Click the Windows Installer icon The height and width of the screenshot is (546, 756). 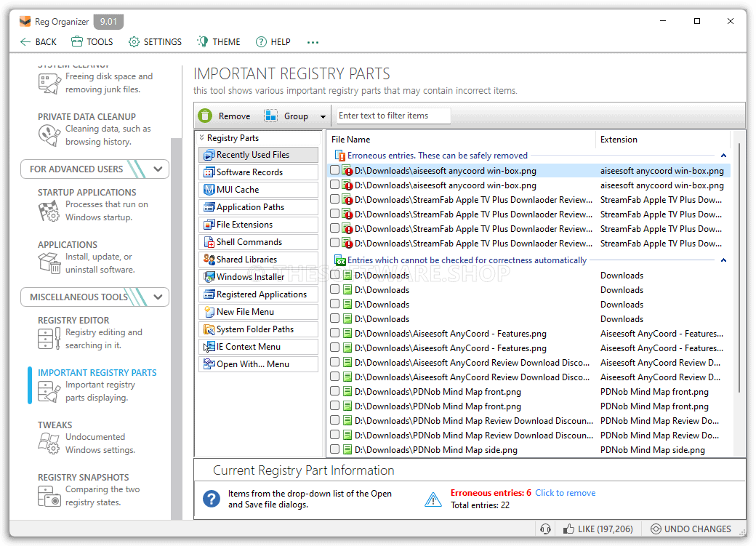point(209,277)
